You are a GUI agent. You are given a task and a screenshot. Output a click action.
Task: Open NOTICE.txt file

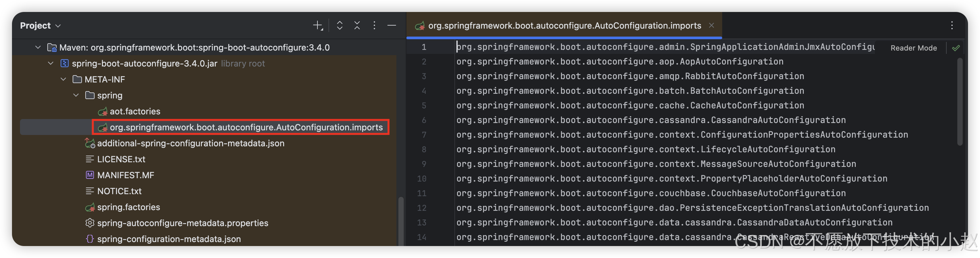tap(119, 191)
